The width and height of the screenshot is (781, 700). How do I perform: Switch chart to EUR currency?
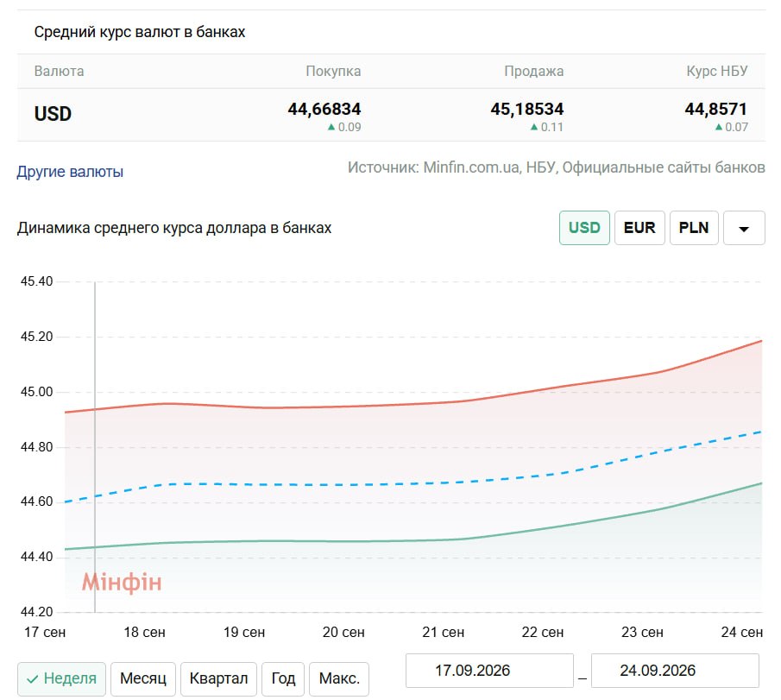[x=639, y=228]
